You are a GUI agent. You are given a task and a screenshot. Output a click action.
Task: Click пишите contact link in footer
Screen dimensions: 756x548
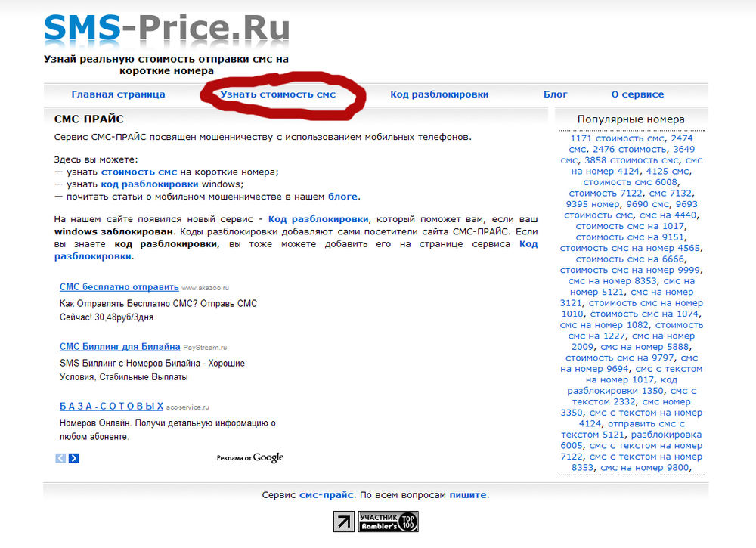tap(468, 495)
